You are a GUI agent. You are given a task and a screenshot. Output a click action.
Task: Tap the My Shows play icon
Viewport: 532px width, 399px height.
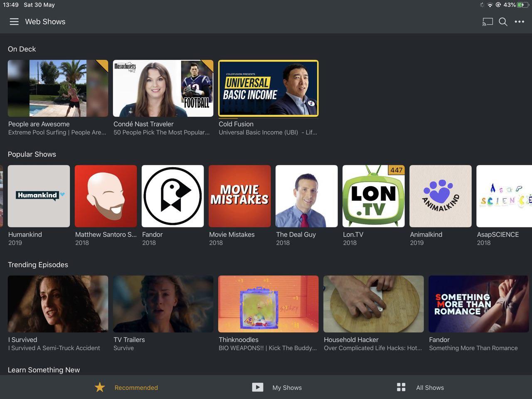(258, 387)
